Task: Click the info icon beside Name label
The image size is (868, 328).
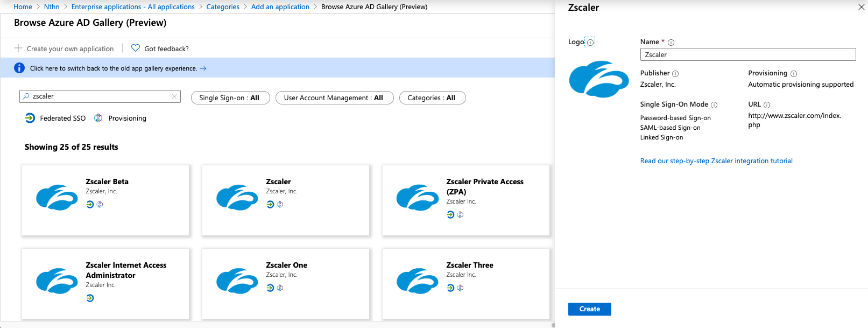Action: 671,43
